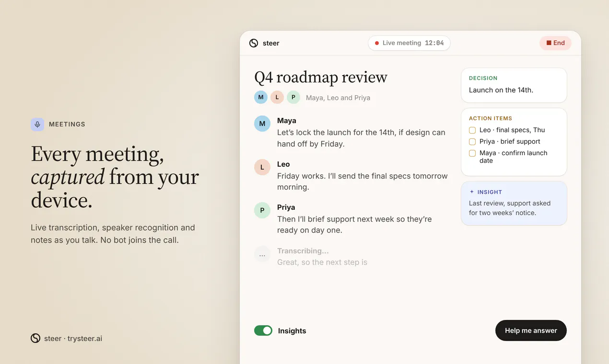The height and width of the screenshot is (364, 609).
Task: Open the insight about two weeks' notice
Action: coord(514,203)
